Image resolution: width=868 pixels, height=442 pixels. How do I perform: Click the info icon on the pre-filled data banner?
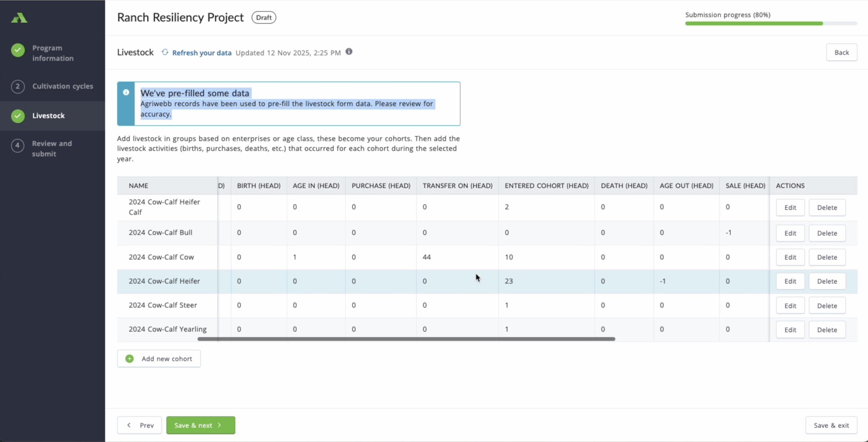126,92
